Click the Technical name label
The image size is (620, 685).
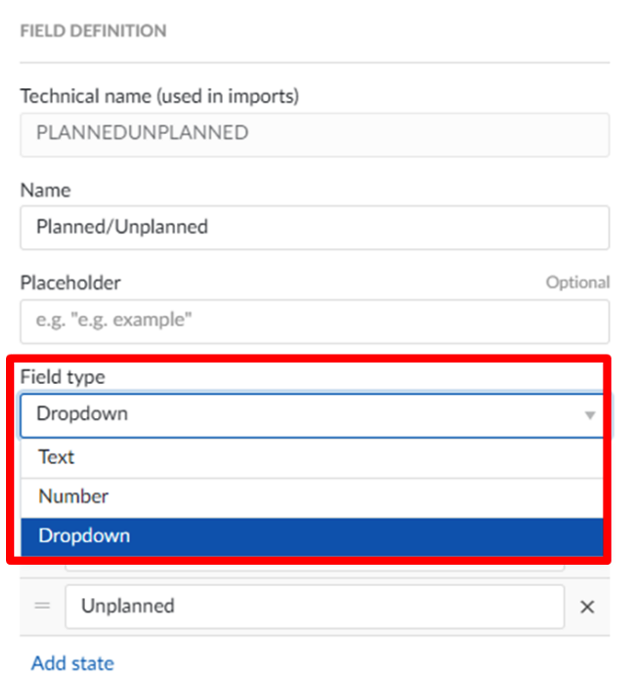pos(159,96)
